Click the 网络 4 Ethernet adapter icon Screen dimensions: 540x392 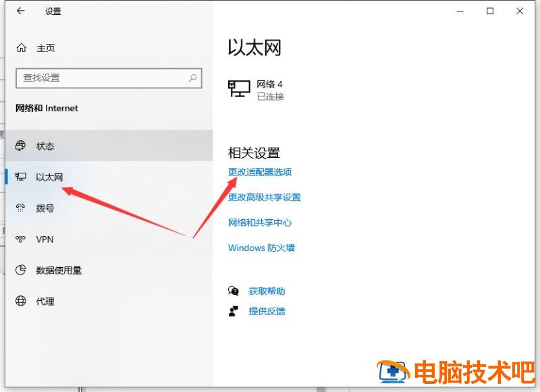coord(240,90)
